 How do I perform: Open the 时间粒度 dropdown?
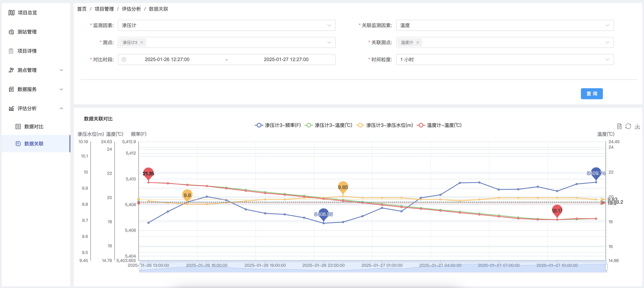505,60
